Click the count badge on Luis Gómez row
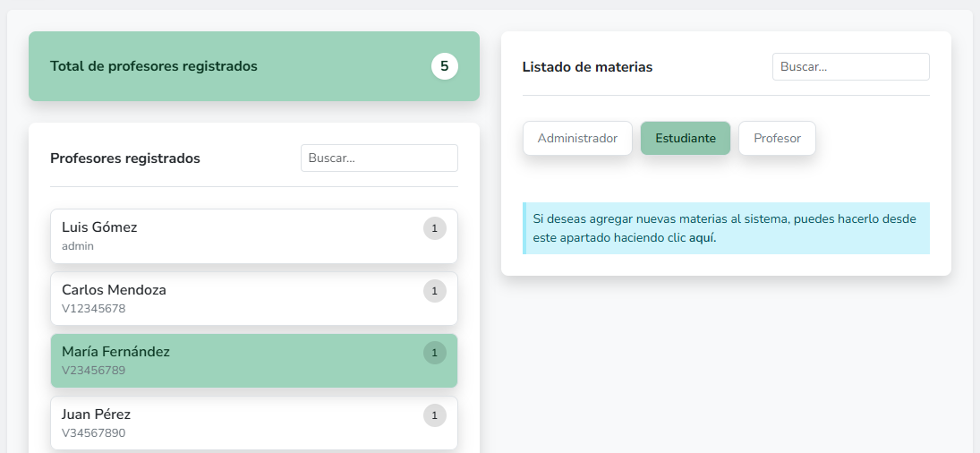980x453 pixels. click(434, 228)
